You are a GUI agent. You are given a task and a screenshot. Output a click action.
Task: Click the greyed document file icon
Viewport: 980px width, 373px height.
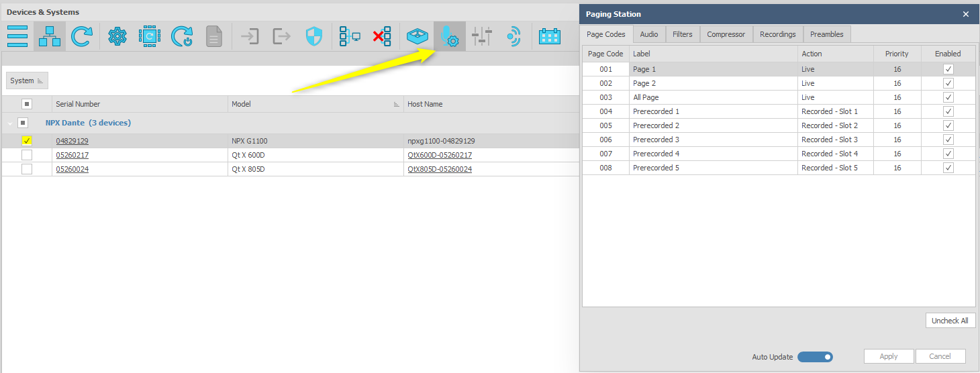213,36
